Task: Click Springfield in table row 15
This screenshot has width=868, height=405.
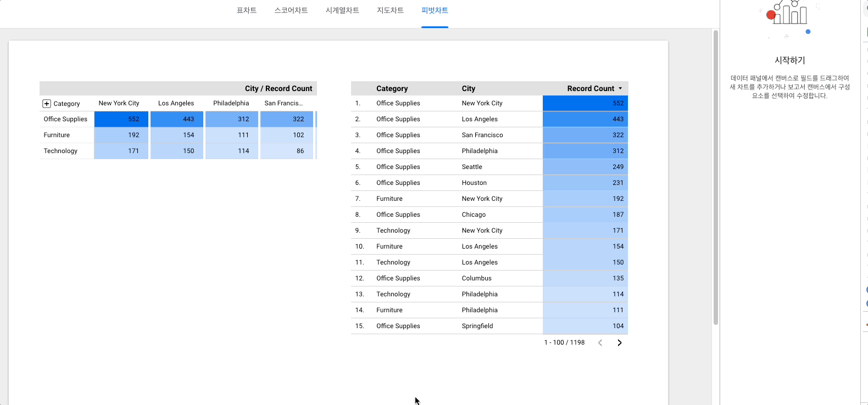Action: pos(477,326)
